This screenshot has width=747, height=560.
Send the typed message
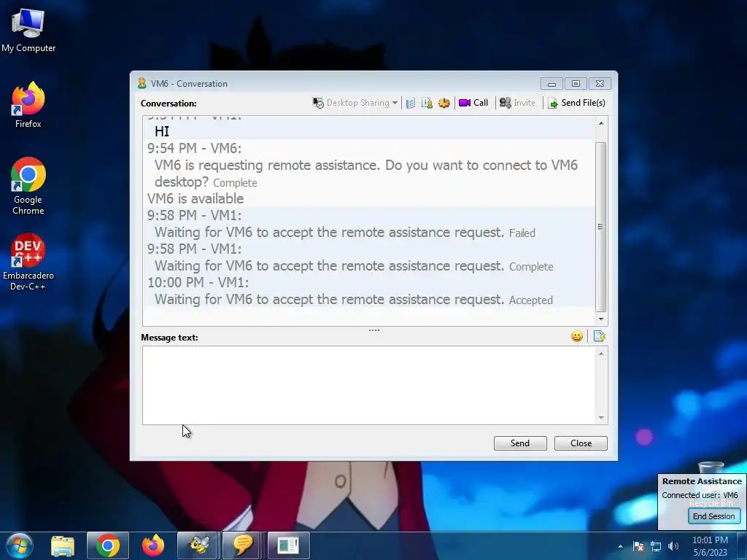click(520, 443)
